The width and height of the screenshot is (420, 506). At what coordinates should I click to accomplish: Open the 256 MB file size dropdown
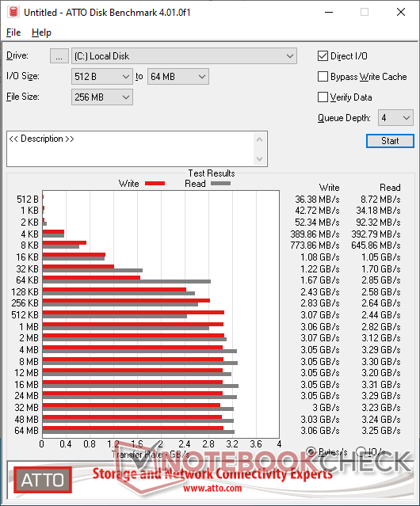click(x=102, y=97)
